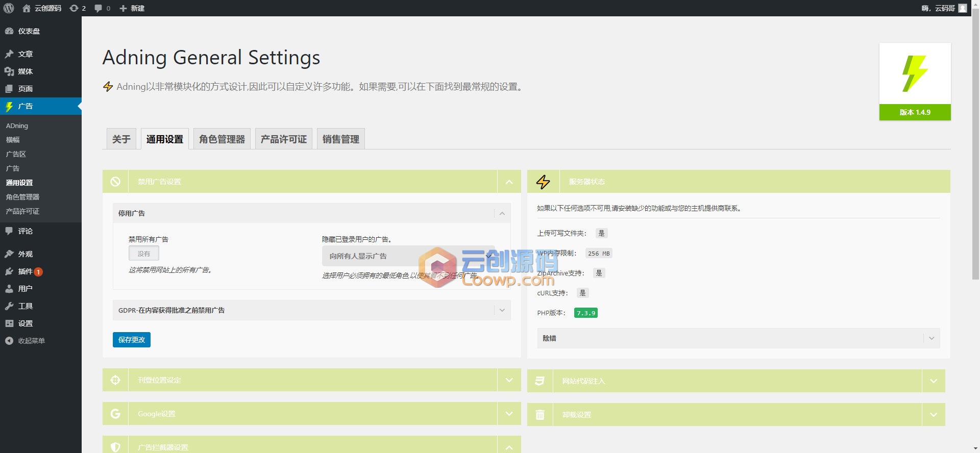The width and height of the screenshot is (980, 453).
Task: Click the 卸载设置 trash icon
Action: 540,415
